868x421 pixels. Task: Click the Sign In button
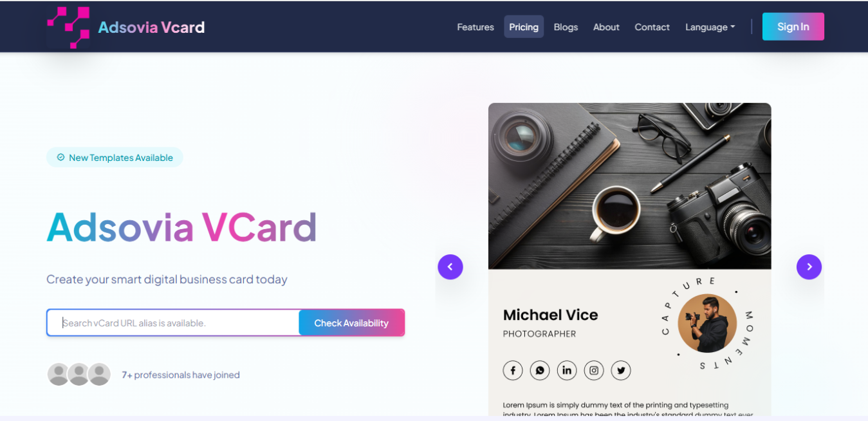(793, 26)
